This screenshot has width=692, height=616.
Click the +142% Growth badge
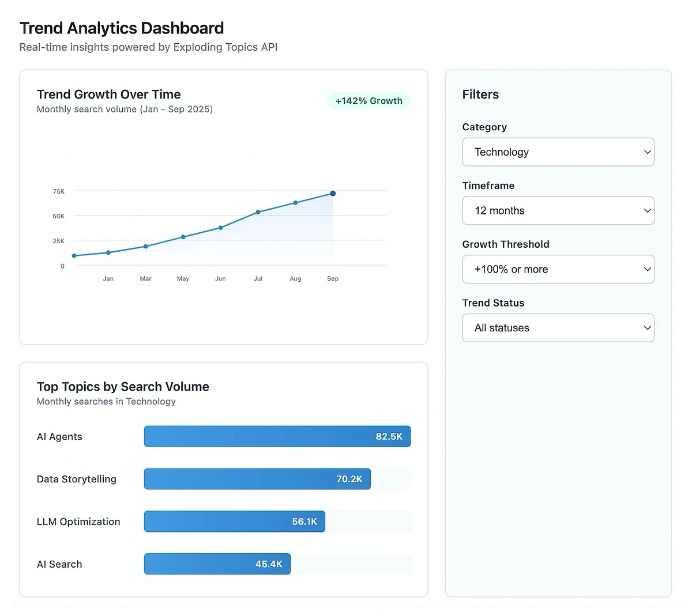(x=369, y=101)
